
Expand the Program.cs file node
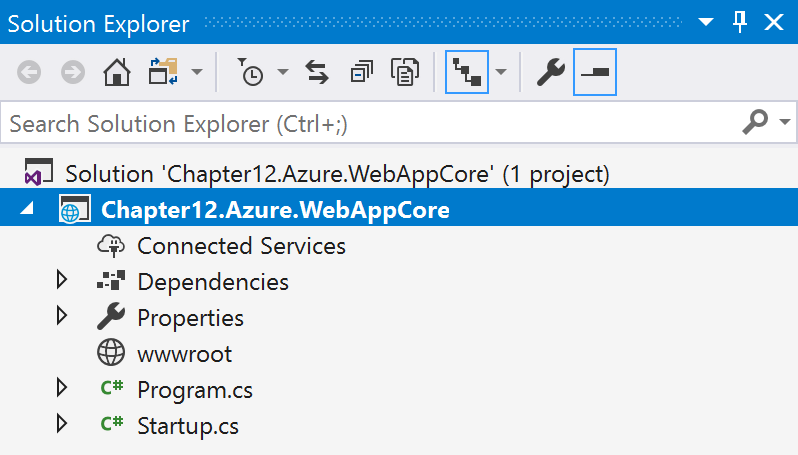click(x=63, y=389)
